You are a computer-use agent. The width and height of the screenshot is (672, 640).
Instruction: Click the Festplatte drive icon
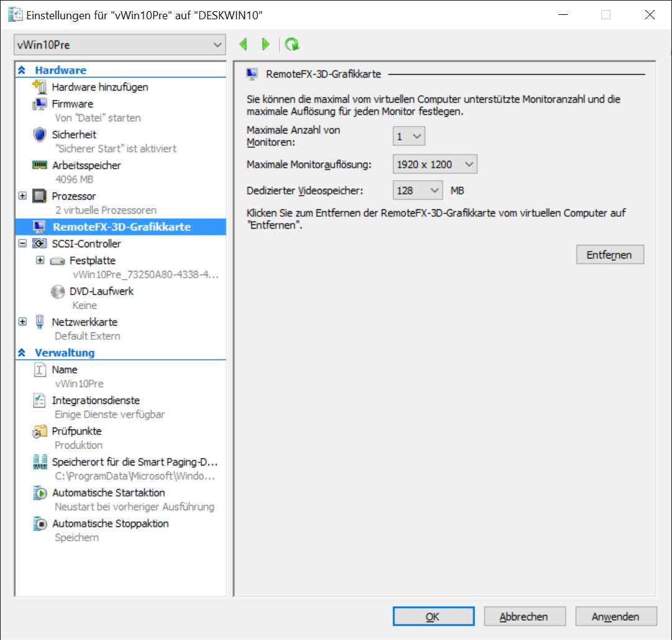57,260
